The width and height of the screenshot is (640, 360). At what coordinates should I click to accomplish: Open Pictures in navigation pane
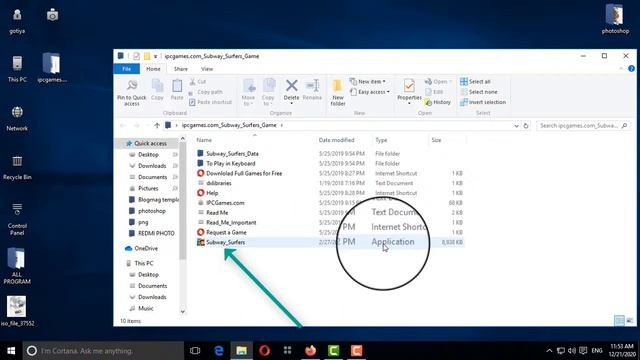148,188
